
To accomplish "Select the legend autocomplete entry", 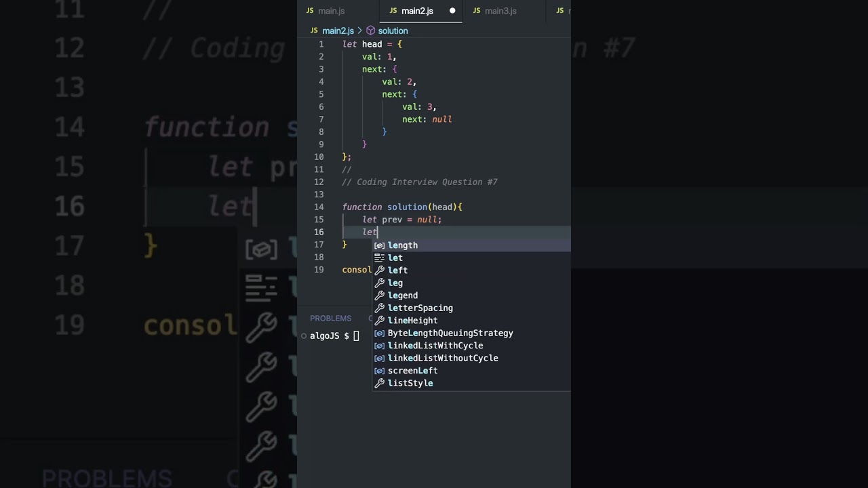I will pyautogui.click(x=471, y=296).
